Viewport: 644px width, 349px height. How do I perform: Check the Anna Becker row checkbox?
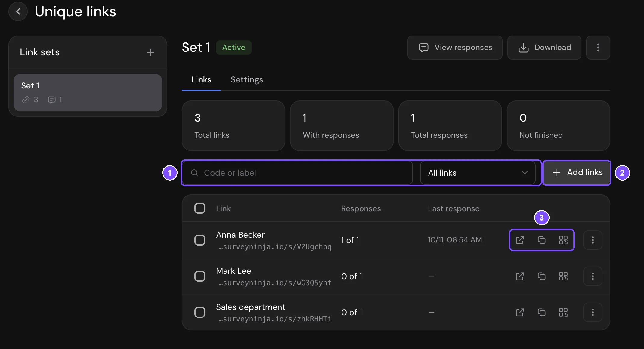pos(200,240)
